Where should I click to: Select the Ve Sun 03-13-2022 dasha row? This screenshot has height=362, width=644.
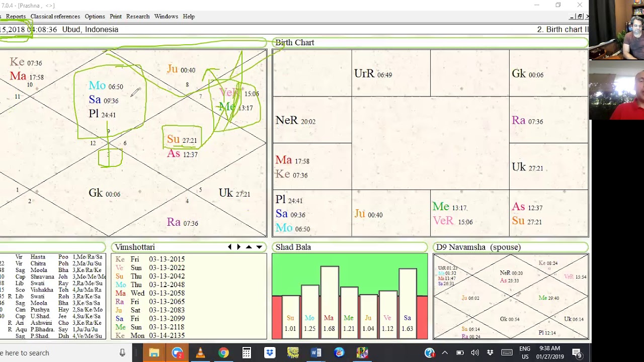coord(150,267)
